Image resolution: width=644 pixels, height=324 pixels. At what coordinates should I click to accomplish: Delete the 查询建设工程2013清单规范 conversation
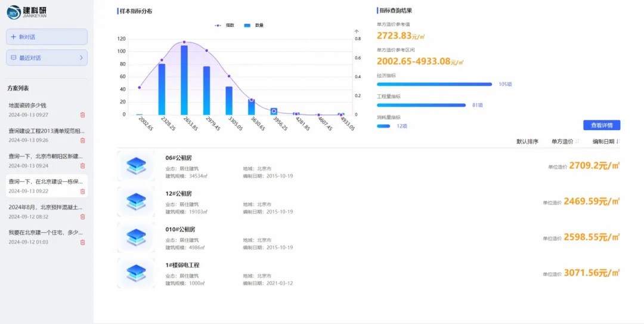pyautogui.click(x=82, y=141)
